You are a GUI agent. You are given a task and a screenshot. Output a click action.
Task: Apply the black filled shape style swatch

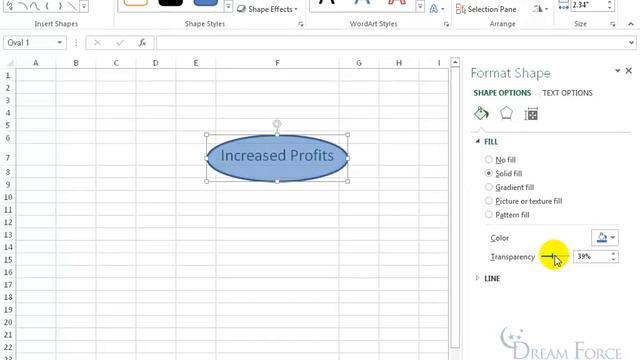[171, 2]
